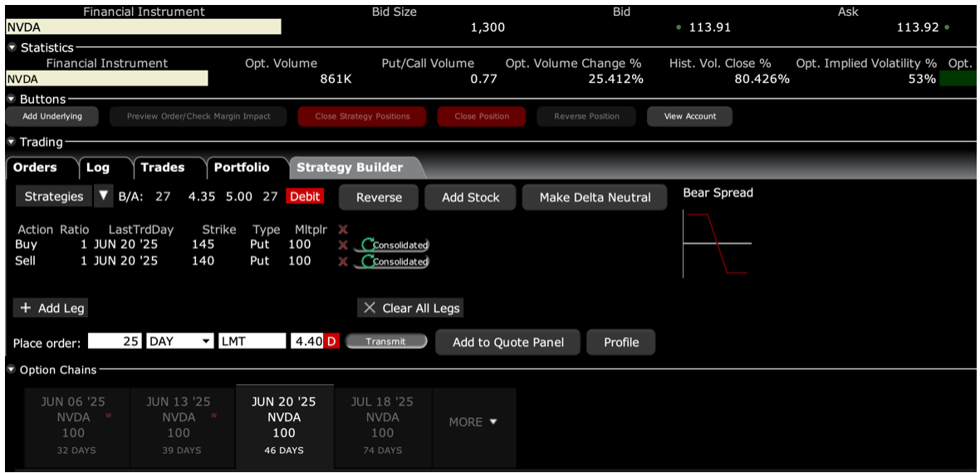Switch to the Portfolio tab

[x=242, y=168]
